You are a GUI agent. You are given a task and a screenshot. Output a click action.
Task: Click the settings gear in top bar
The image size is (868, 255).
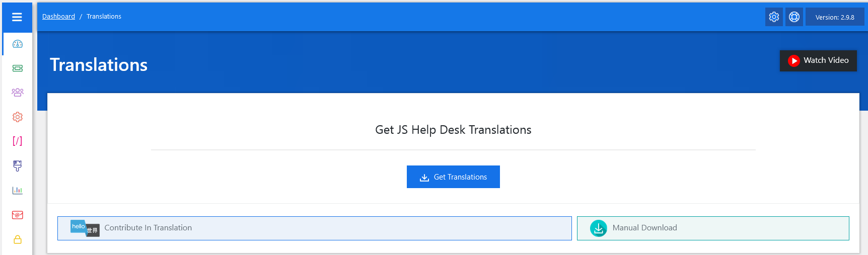pos(774,17)
